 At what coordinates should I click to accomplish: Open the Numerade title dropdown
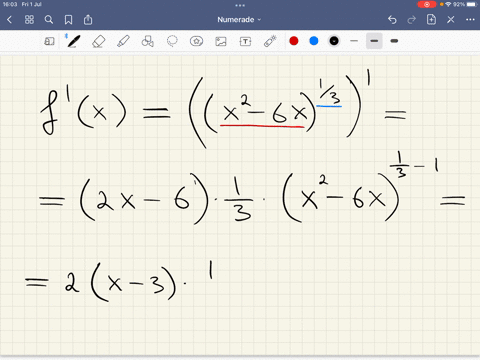[239, 20]
